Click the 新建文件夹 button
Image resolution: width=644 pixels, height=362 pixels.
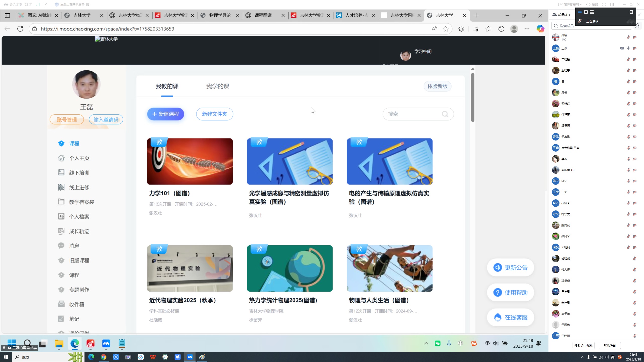pyautogui.click(x=215, y=114)
